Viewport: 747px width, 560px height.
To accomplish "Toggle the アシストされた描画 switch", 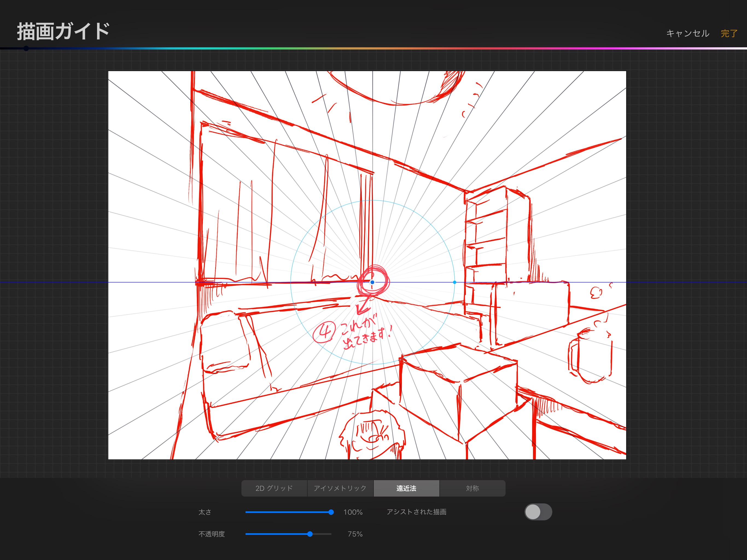I will [538, 512].
